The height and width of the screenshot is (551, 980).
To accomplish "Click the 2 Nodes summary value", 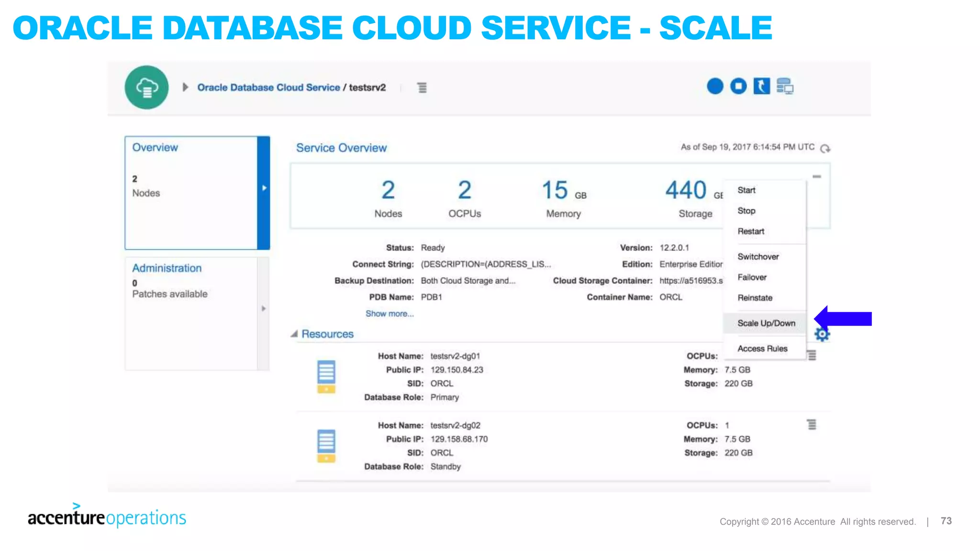I will pyautogui.click(x=388, y=190).
